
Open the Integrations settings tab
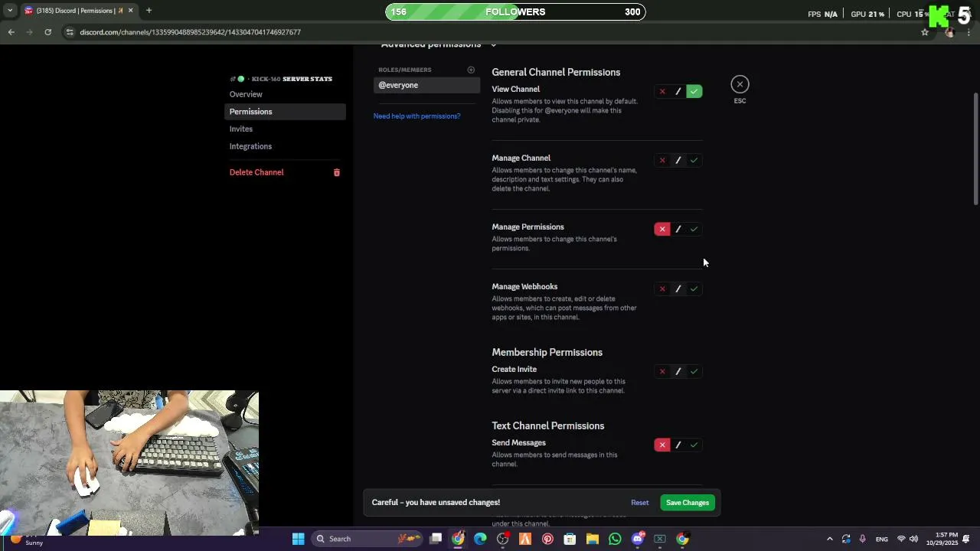click(285, 146)
